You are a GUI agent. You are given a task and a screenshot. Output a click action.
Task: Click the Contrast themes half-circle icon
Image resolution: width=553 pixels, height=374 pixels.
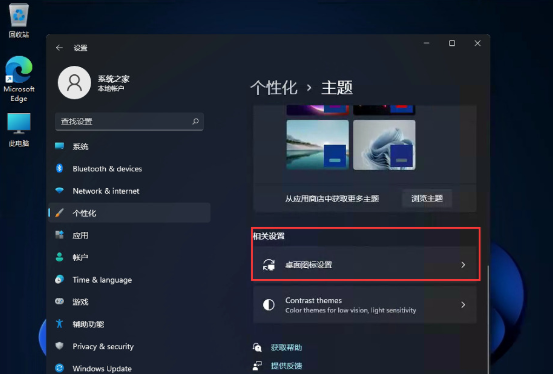click(x=269, y=304)
